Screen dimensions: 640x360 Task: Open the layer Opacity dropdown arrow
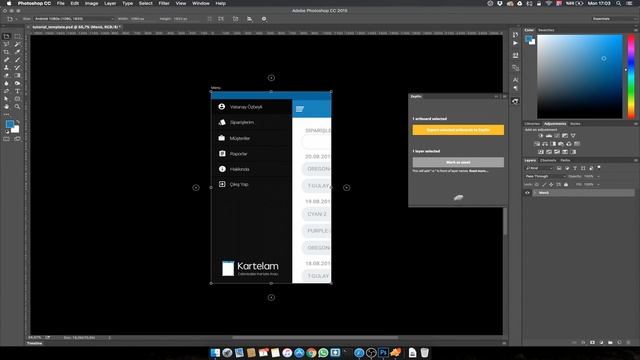click(x=598, y=176)
